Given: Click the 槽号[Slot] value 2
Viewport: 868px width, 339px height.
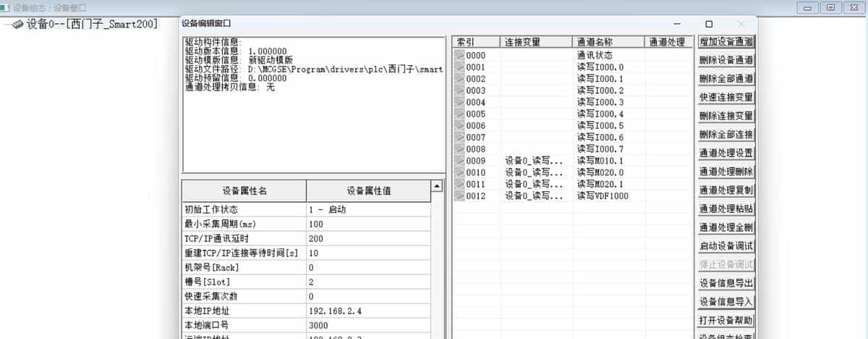Looking at the screenshot, I should pos(368,282).
